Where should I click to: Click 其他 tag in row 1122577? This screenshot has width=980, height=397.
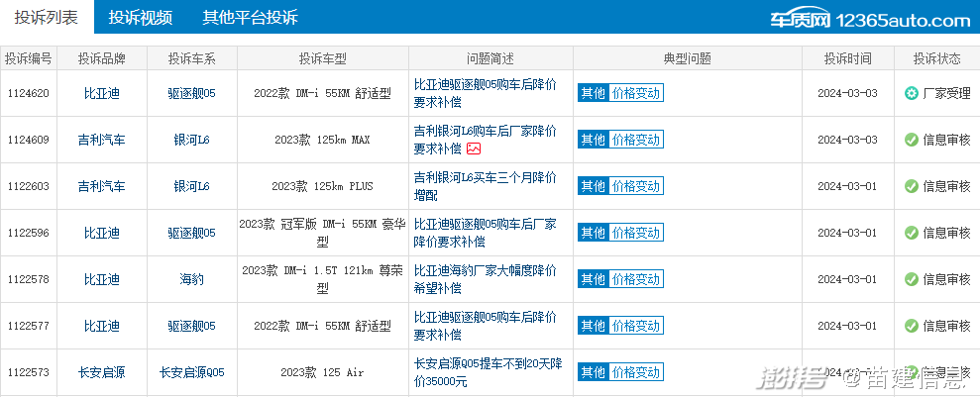click(594, 326)
